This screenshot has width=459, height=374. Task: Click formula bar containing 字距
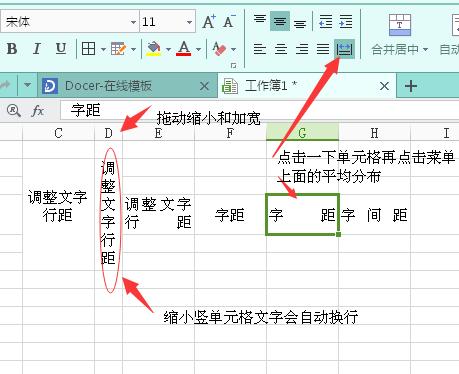(x=260, y=110)
